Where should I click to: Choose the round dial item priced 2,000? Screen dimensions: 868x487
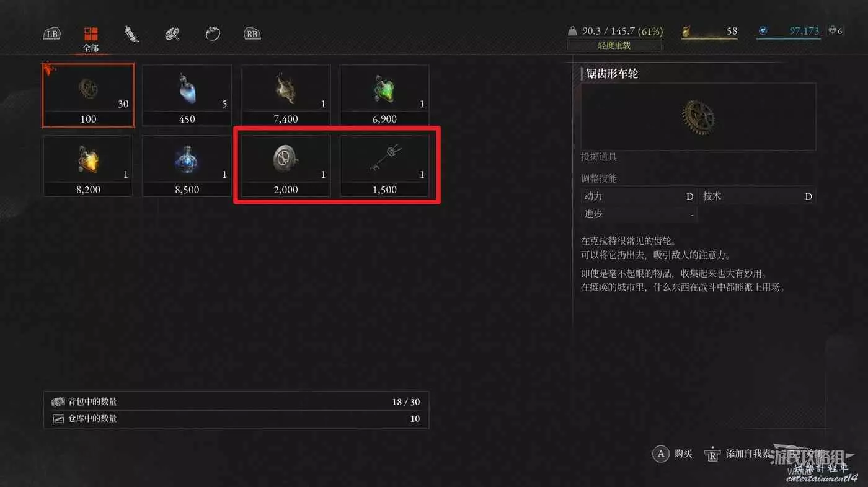[286, 166]
